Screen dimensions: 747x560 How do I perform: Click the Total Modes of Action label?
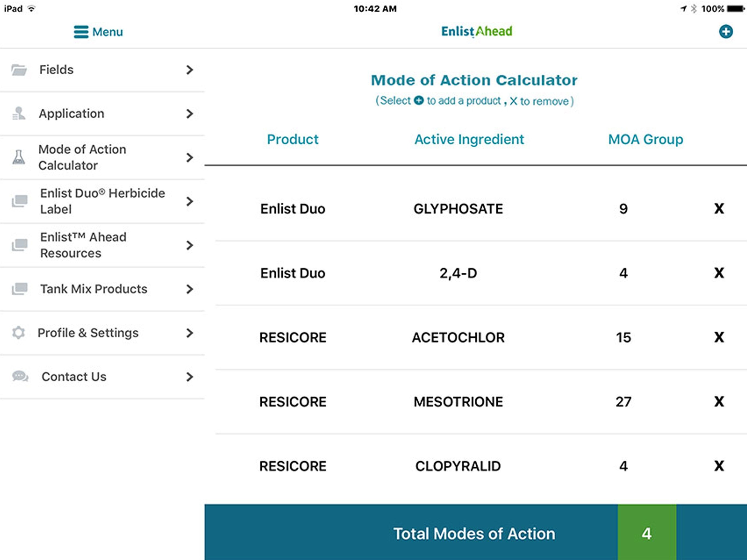(474, 534)
